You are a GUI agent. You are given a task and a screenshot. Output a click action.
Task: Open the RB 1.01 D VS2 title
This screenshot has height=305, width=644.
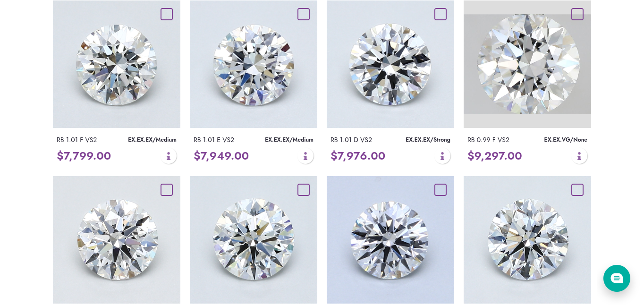(x=351, y=140)
